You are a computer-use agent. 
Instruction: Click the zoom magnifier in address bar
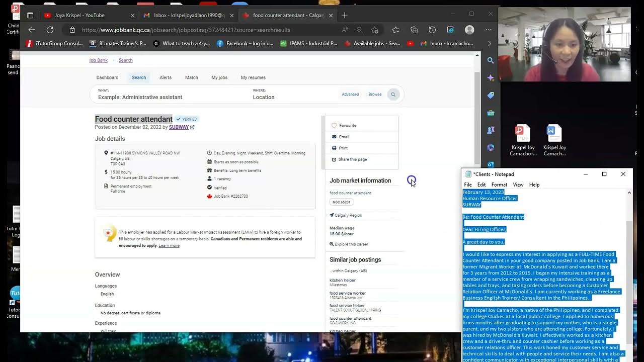tap(359, 30)
